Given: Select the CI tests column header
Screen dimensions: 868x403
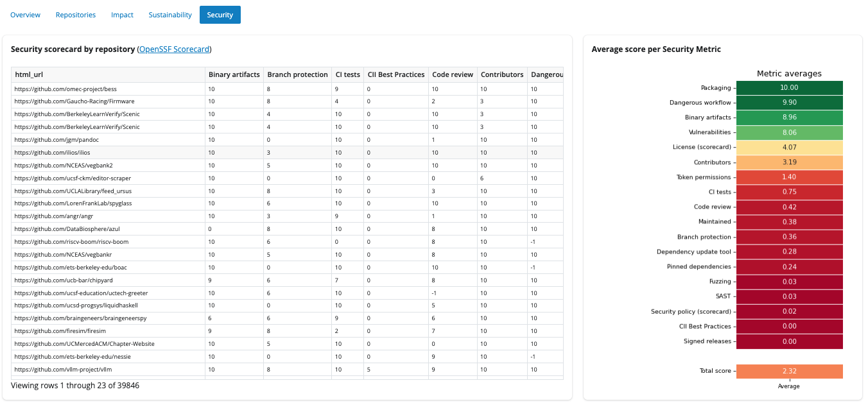Looking at the screenshot, I should coord(347,74).
